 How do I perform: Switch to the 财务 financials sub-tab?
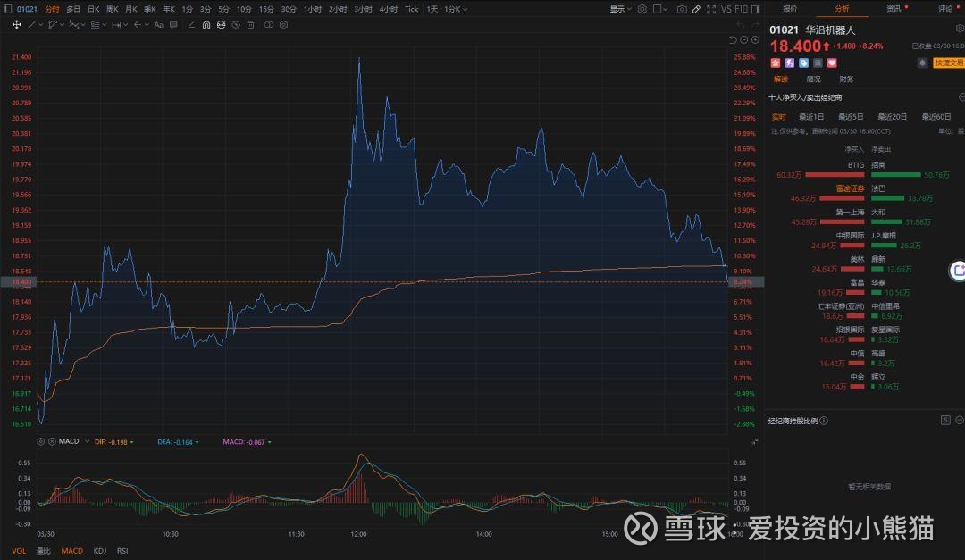(846, 79)
